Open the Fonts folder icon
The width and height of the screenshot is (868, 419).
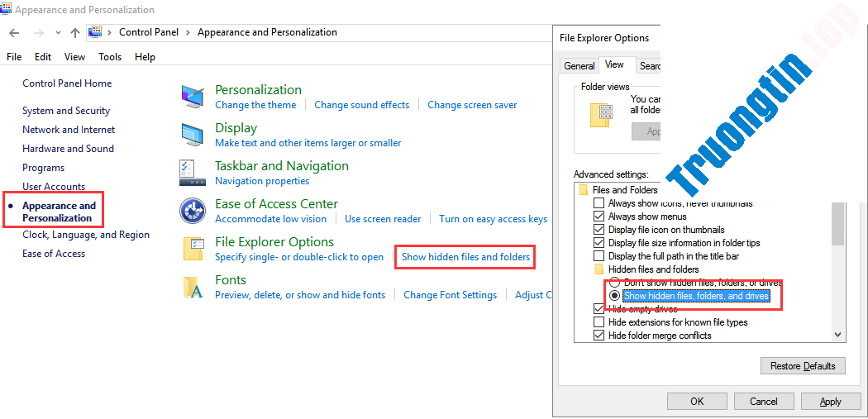(193, 287)
